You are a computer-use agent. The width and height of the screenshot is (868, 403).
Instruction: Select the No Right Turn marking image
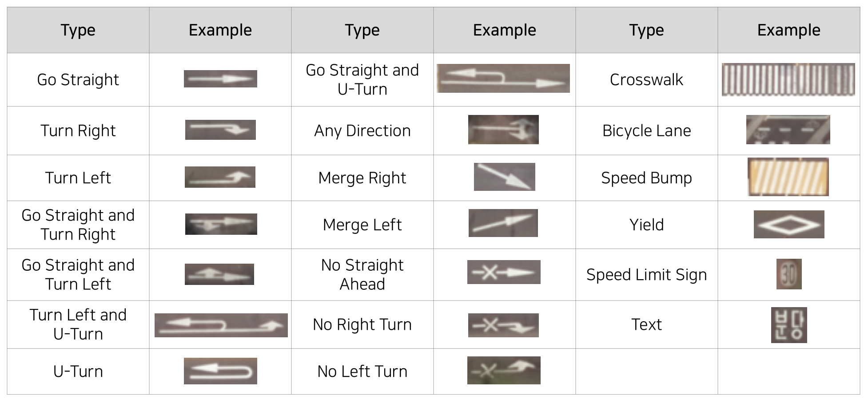point(503,325)
